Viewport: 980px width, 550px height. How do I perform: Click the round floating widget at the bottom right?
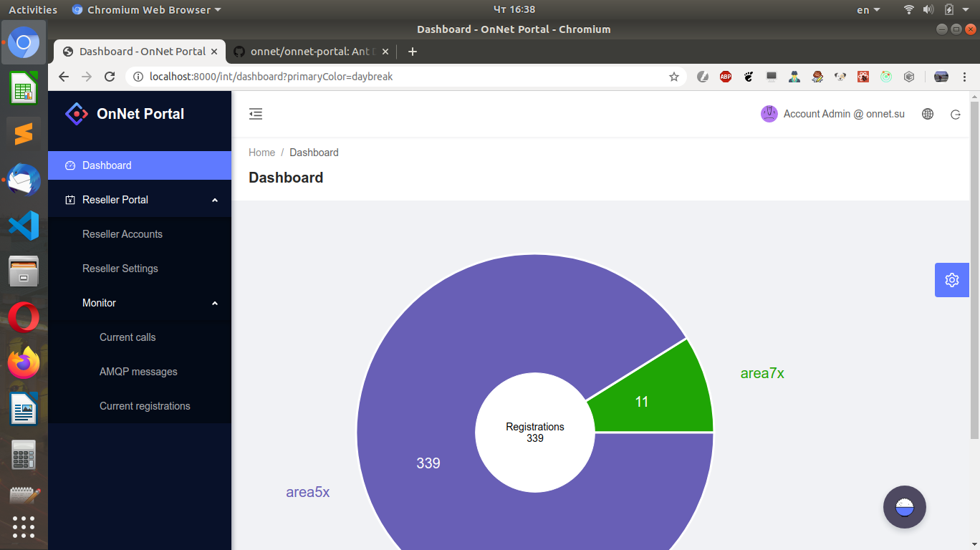pyautogui.click(x=905, y=507)
